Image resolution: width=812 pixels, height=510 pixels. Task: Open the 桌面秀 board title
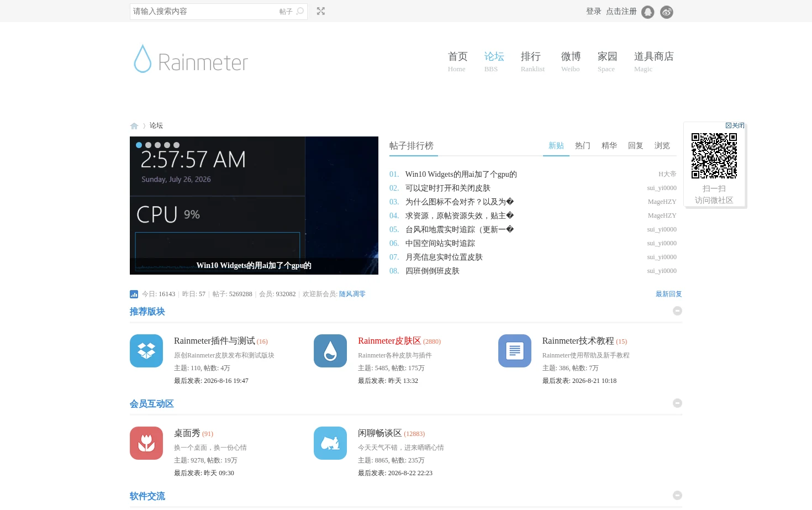(187, 433)
